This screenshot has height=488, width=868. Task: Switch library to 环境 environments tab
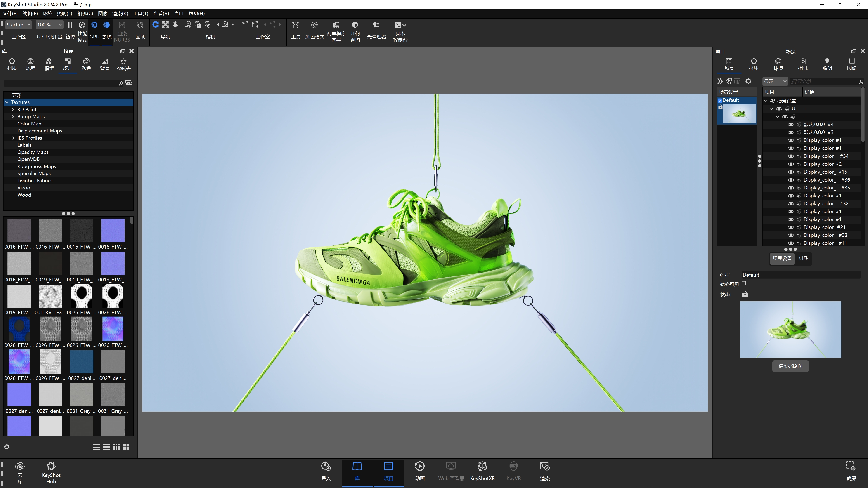31,64
